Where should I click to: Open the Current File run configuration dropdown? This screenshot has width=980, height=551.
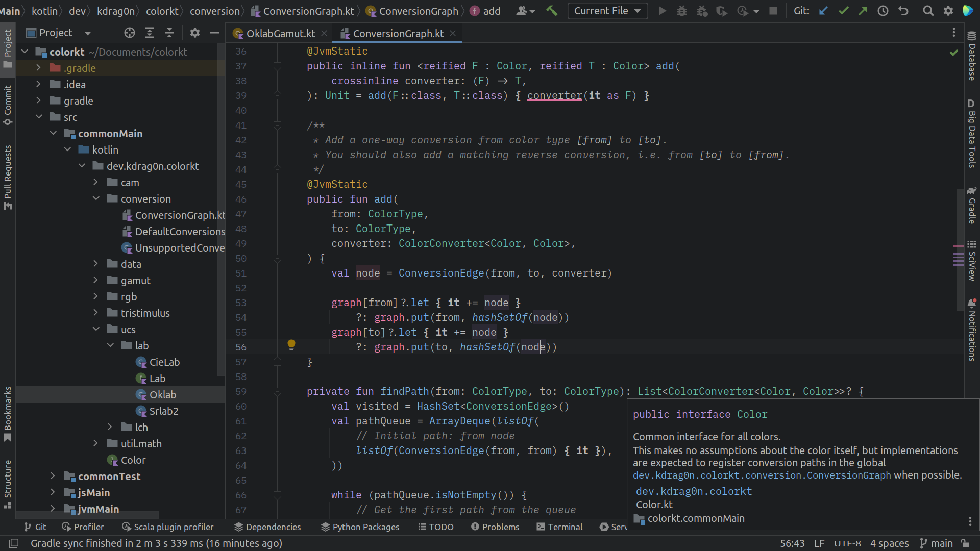607,11
